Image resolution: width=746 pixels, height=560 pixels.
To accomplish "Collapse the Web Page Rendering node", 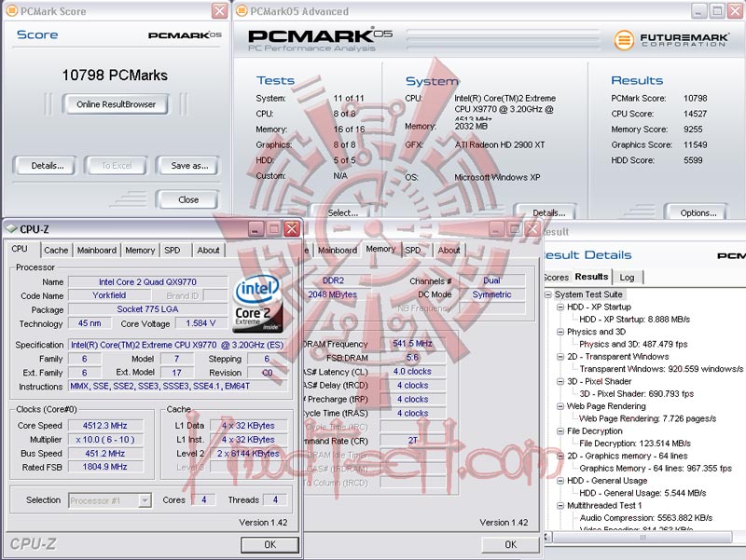I will point(560,406).
